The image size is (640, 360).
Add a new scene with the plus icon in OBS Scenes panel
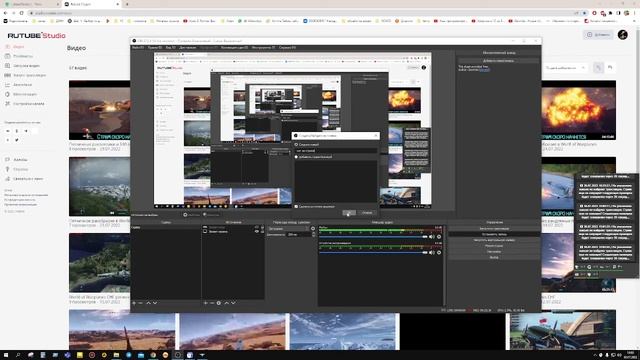coord(134,303)
